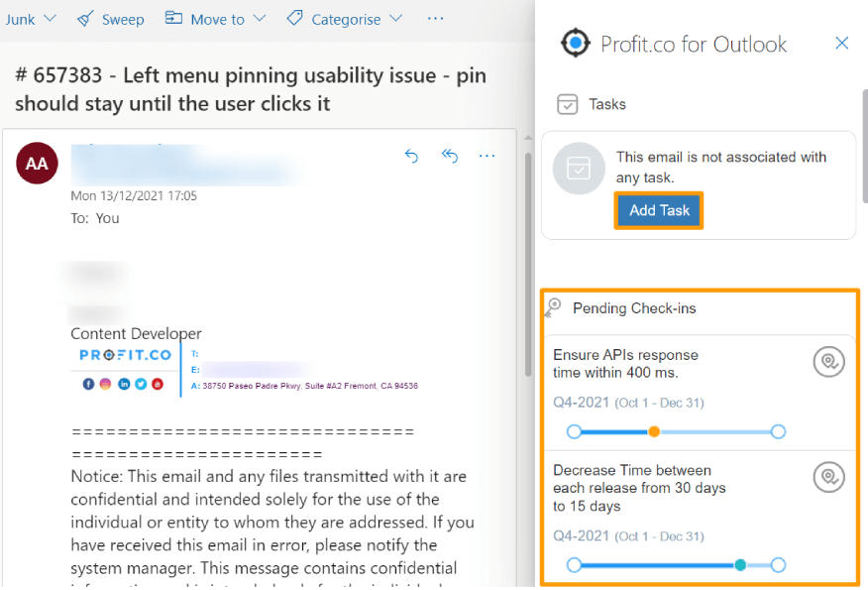Click the Q4-2021 period under APIs response
This screenshot has height=590, width=868.
click(628, 403)
